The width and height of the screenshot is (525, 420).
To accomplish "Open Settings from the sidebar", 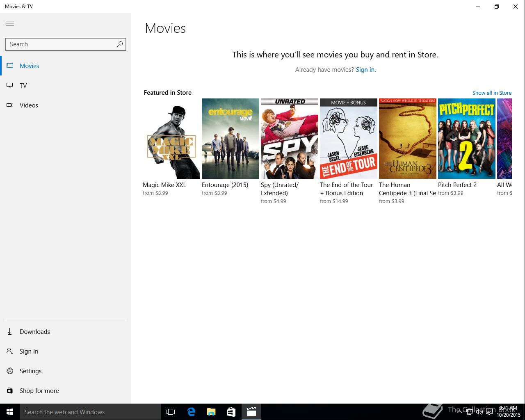I will pyautogui.click(x=31, y=371).
